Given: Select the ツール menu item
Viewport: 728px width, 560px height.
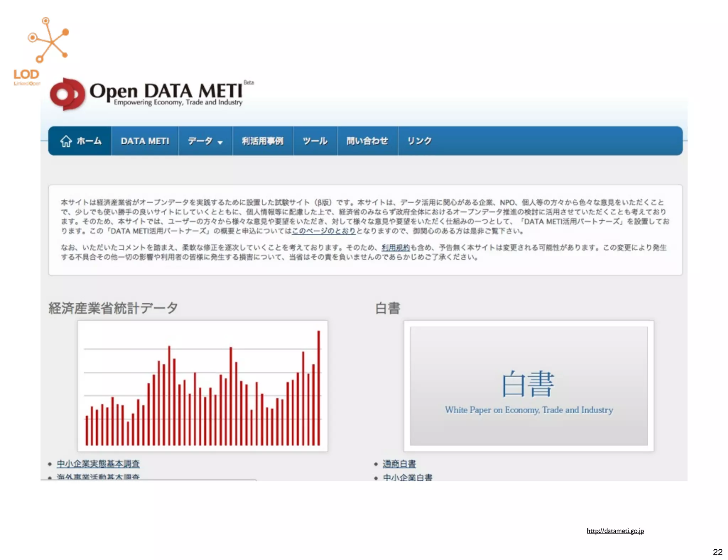Looking at the screenshot, I should (x=315, y=141).
